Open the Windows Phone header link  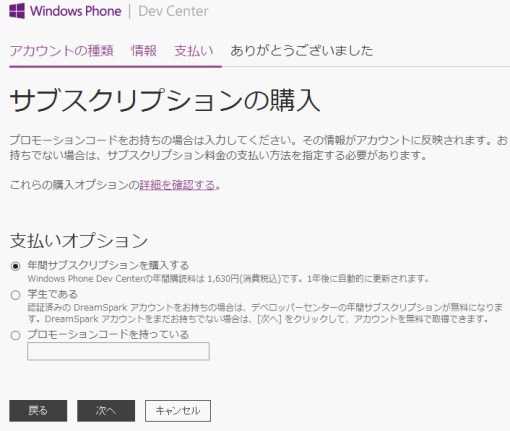pos(76,11)
